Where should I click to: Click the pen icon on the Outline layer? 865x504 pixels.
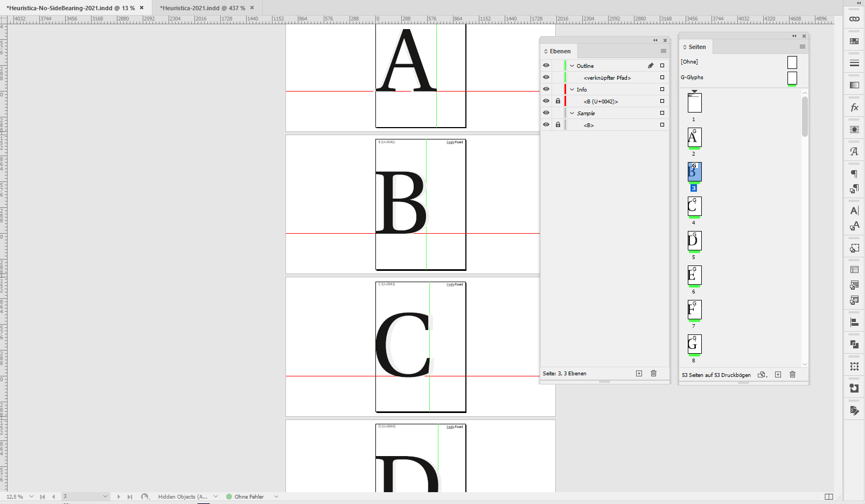pos(651,65)
